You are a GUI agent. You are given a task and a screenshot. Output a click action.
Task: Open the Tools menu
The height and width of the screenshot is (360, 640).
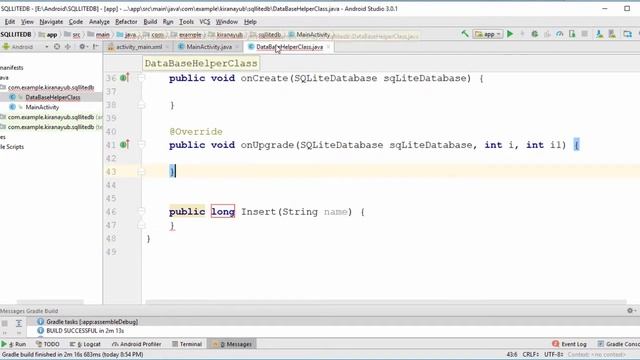coord(186,22)
